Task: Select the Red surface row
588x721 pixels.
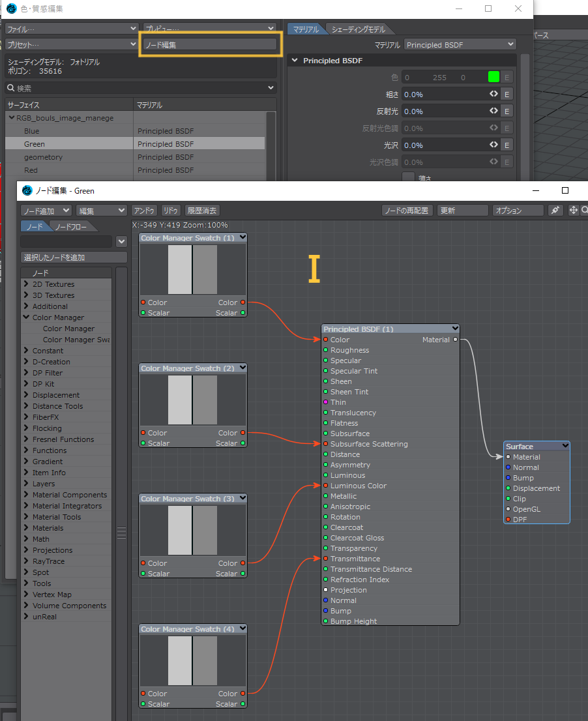Action: pos(135,169)
